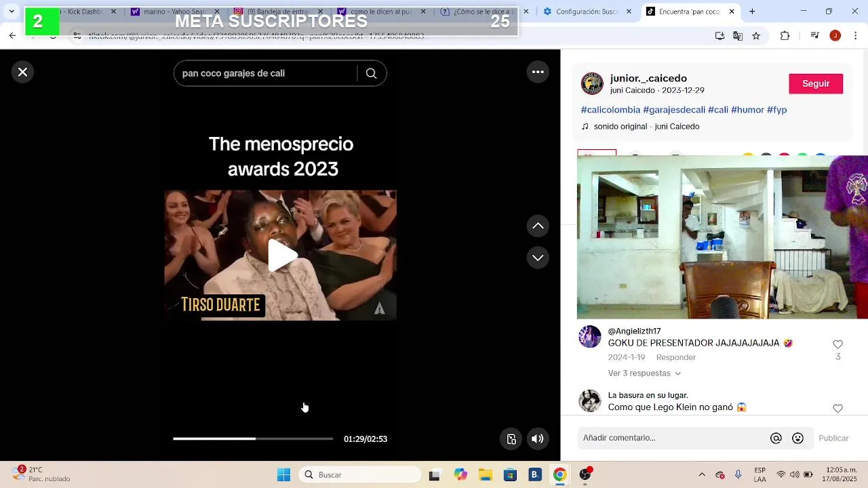Switch to '¿Cómo se le dice a' tab
This screenshot has width=868, height=488.
tap(479, 12)
